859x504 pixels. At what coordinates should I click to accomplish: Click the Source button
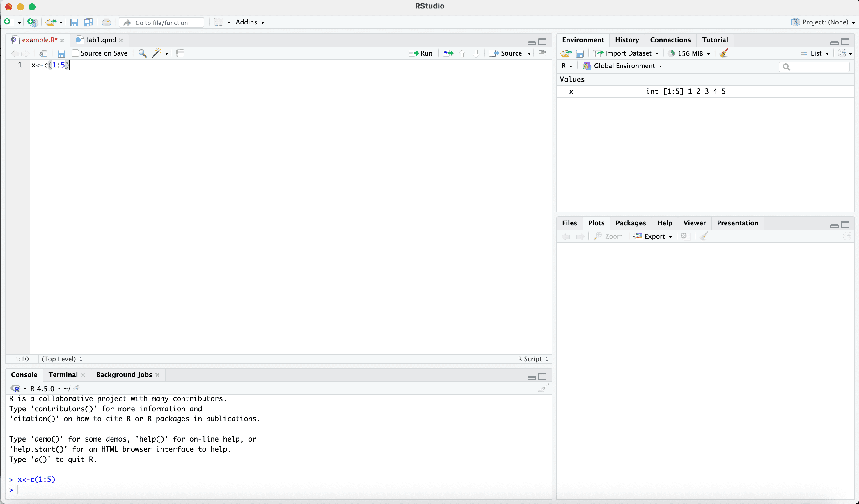[x=507, y=53]
